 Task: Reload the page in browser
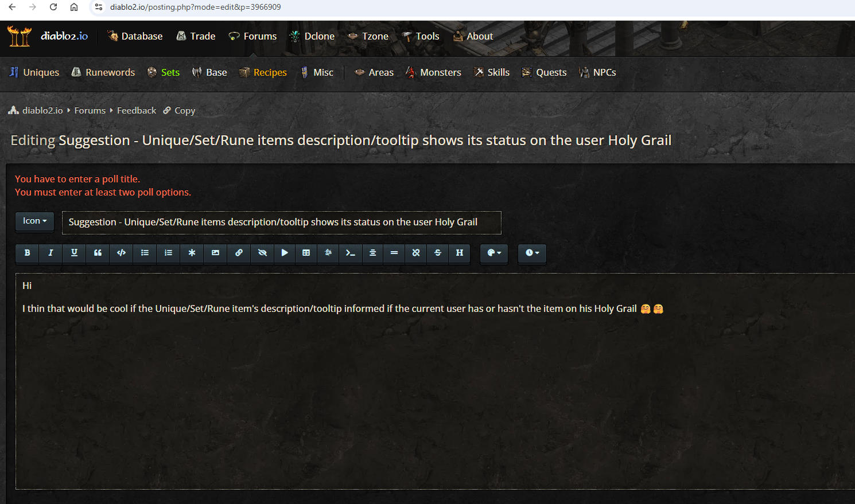point(53,7)
